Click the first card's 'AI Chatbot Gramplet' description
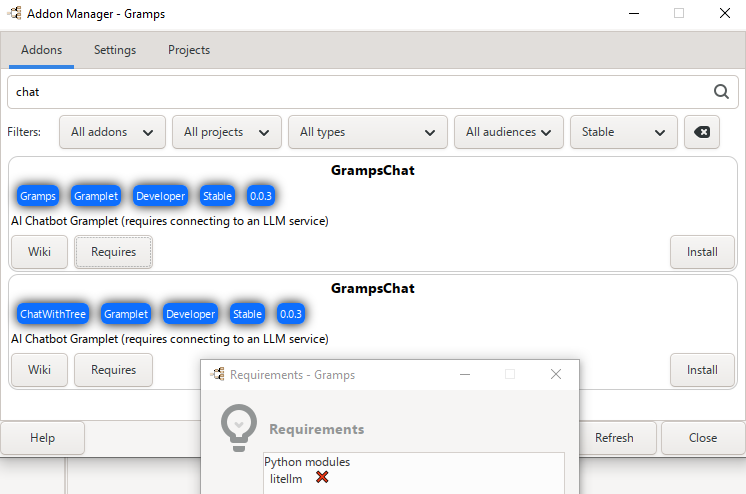Viewport: 746px width, 494px height. point(170,221)
